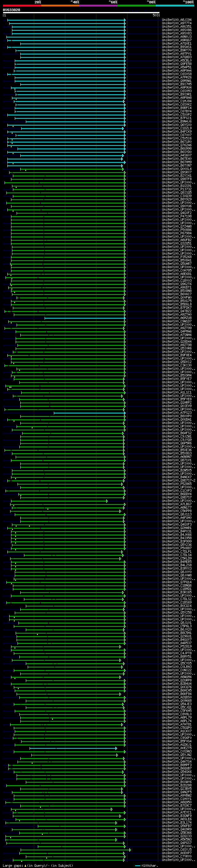Select hit UniRef100_Q90YU6
Screen dimensions: 197x868
(177, 206)
